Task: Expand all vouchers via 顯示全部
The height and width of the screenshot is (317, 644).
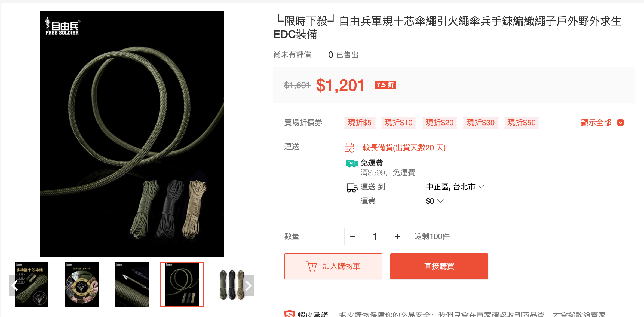Action: pos(602,123)
